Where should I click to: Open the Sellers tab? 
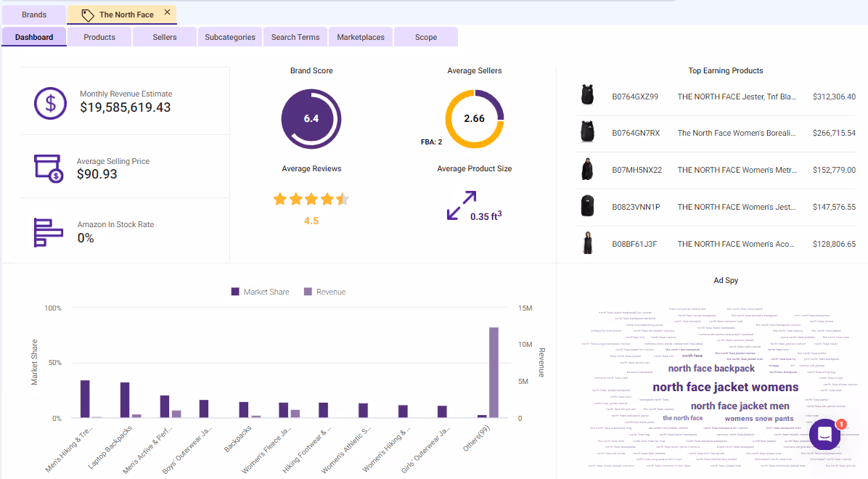pos(165,37)
